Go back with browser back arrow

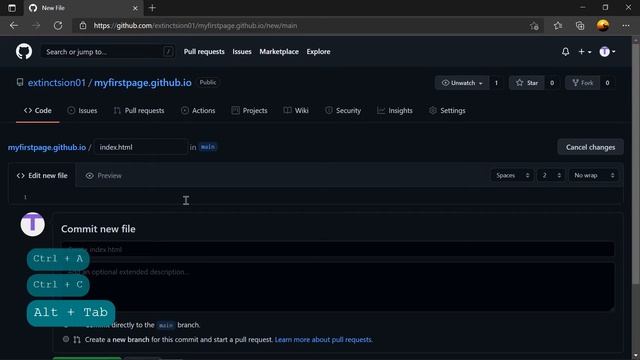(x=14, y=26)
